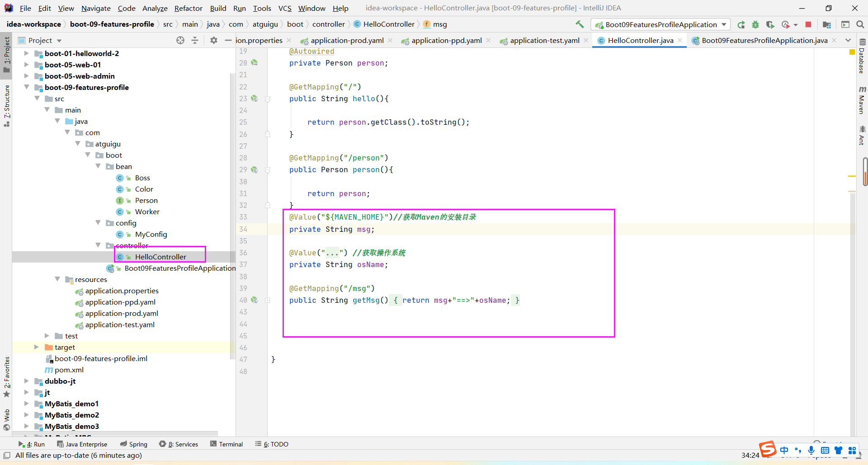Image resolution: width=868 pixels, height=465 pixels.
Task: Open pom.xml in project tree
Action: coord(69,370)
